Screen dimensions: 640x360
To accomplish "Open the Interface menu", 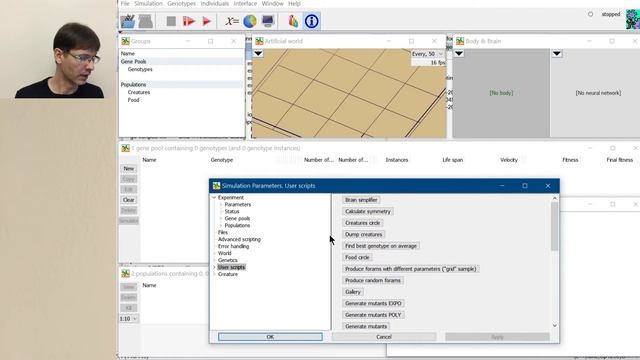I will (x=245, y=4).
